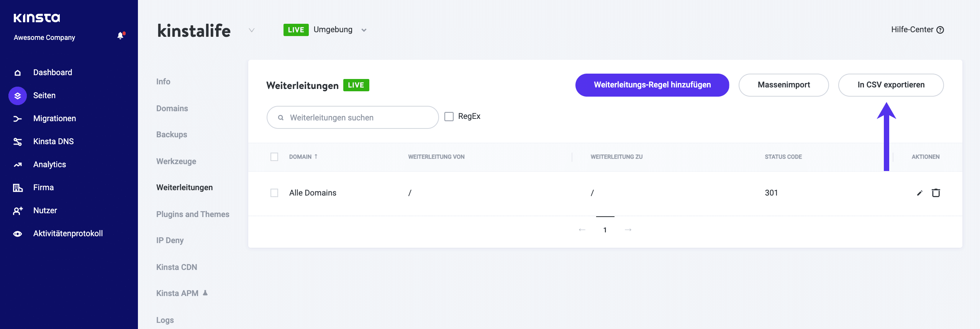Delete the redirect rule with trash icon
The image size is (980, 329).
[x=936, y=193]
